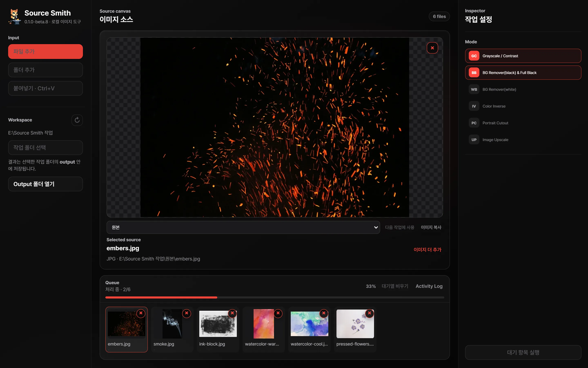Open the 원본 version dropdown

pyautogui.click(x=243, y=227)
